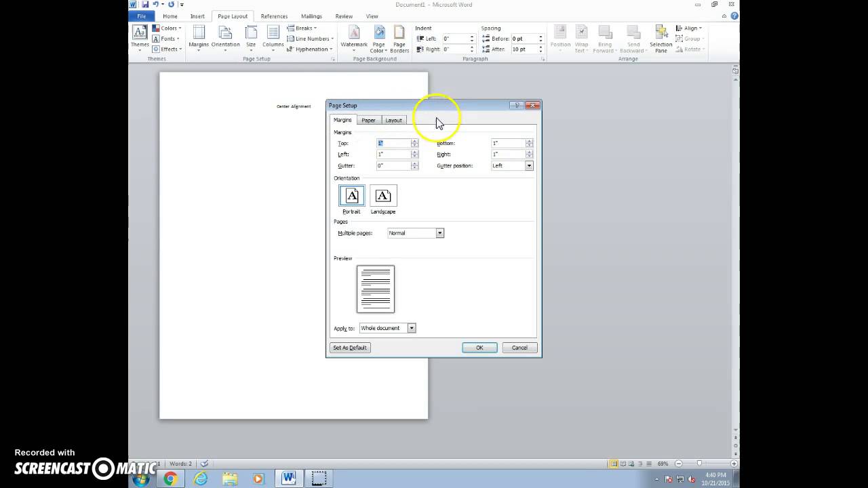Image resolution: width=868 pixels, height=488 pixels.
Task: Click the Cancel button
Action: click(x=519, y=348)
